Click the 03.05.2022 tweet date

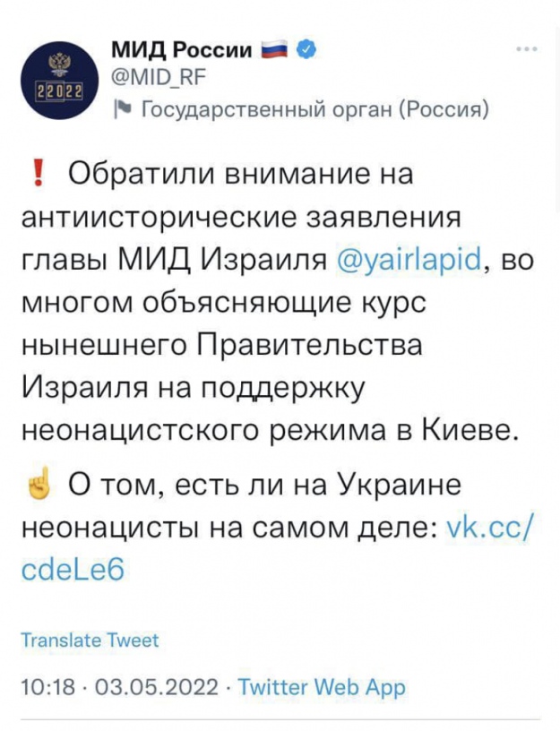point(143,687)
